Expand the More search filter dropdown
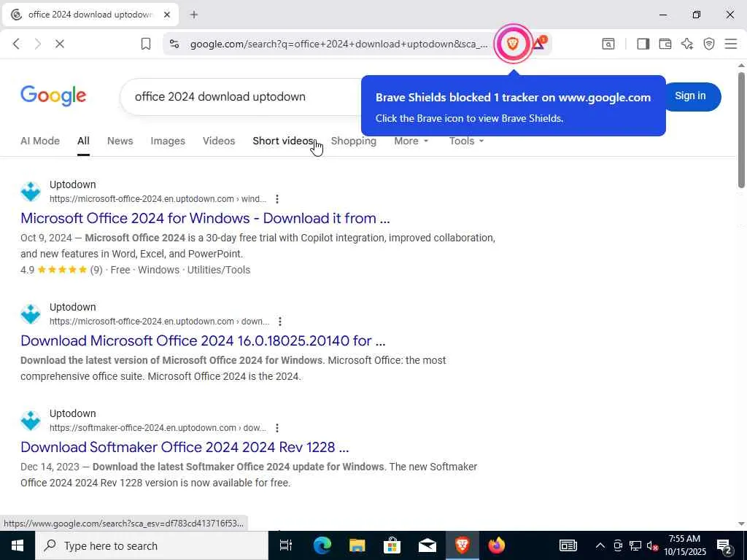Image resolution: width=747 pixels, height=560 pixels. coord(411,141)
